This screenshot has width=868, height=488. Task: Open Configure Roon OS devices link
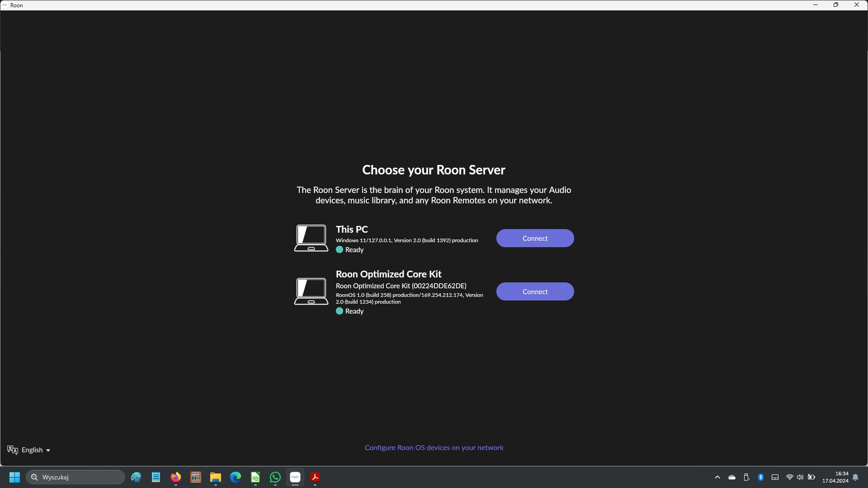point(434,447)
